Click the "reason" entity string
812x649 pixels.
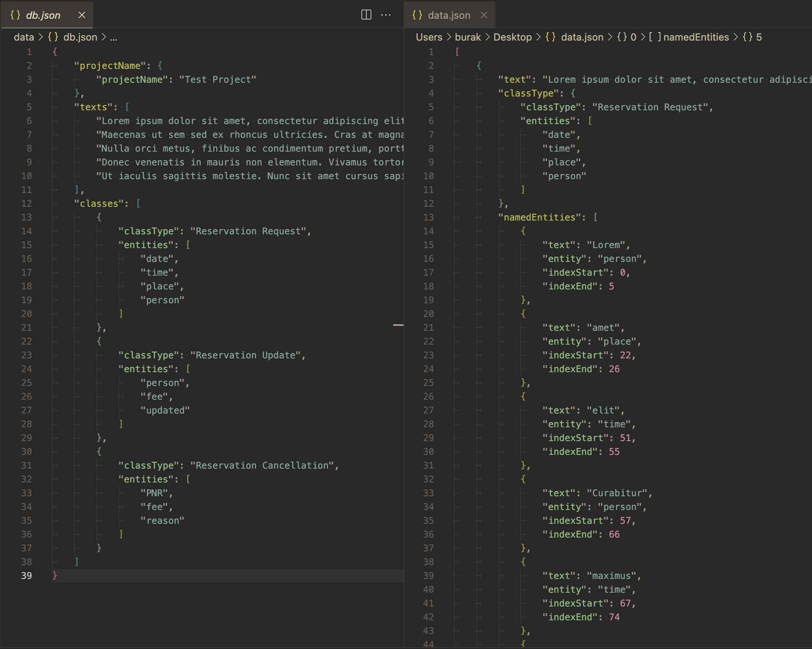(x=162, y=520)
